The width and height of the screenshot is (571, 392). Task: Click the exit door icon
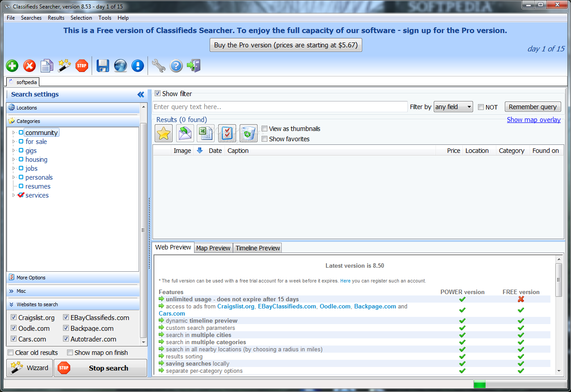click(x=194, y=66)
